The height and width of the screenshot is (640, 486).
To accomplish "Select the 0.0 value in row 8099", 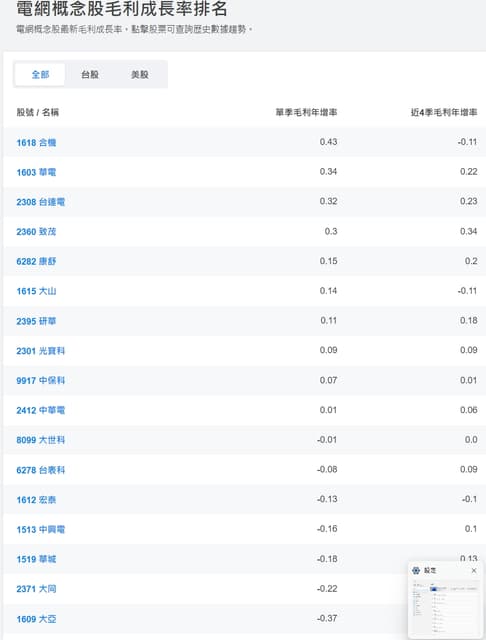I will (x=471, y=440).
